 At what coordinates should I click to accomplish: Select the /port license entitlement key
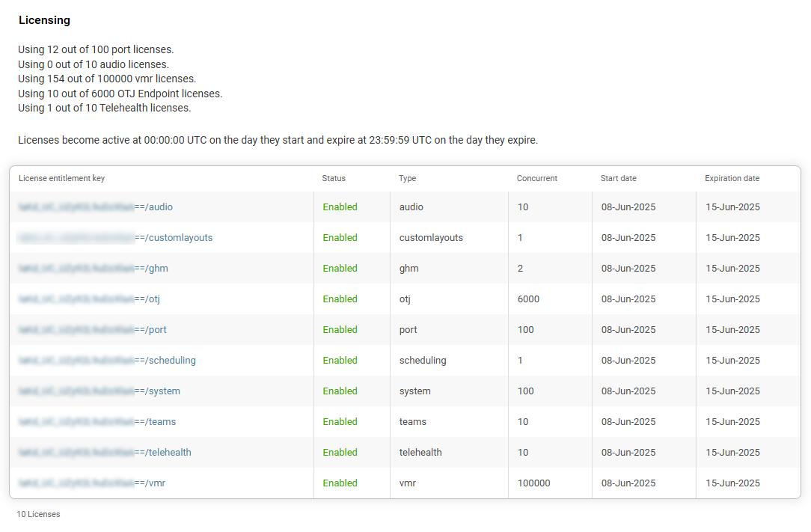tap(93, 330)
